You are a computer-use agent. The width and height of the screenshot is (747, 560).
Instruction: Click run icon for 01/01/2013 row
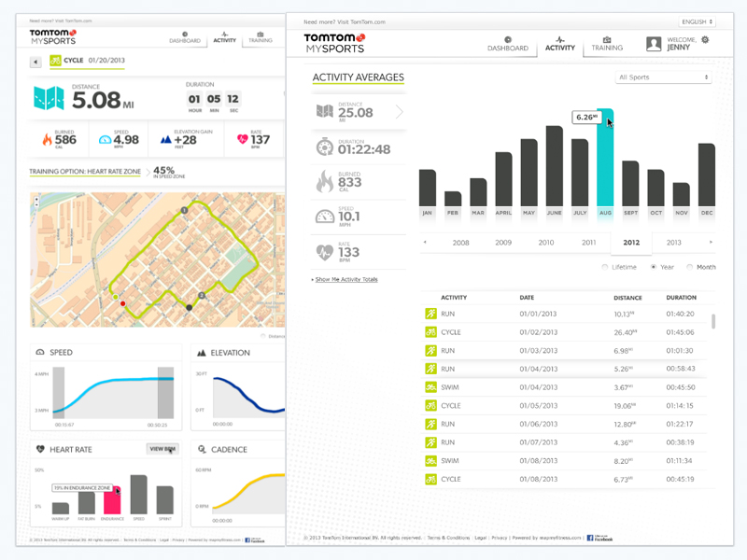(x=430, y=314)
